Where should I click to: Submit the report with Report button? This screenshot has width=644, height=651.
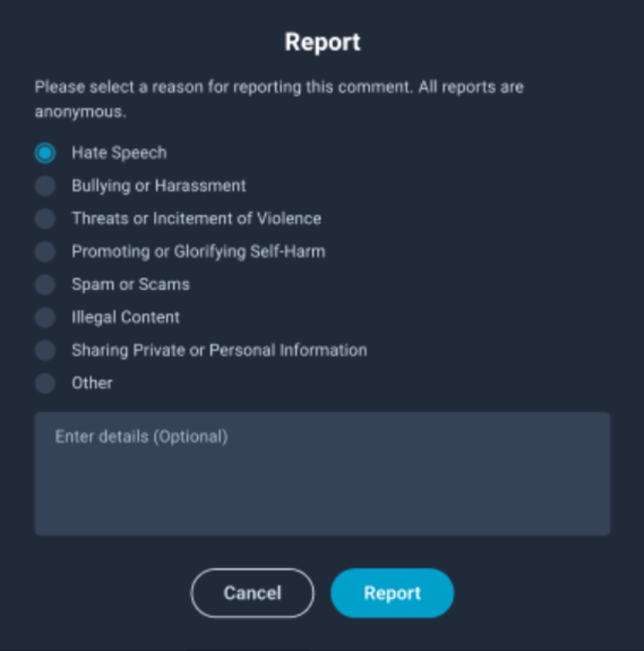[392, 593]
